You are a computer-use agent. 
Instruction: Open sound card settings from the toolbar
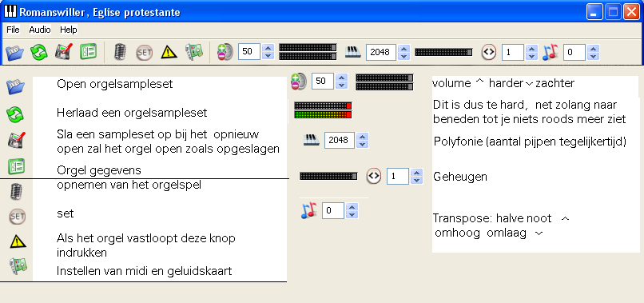(194, 52)
